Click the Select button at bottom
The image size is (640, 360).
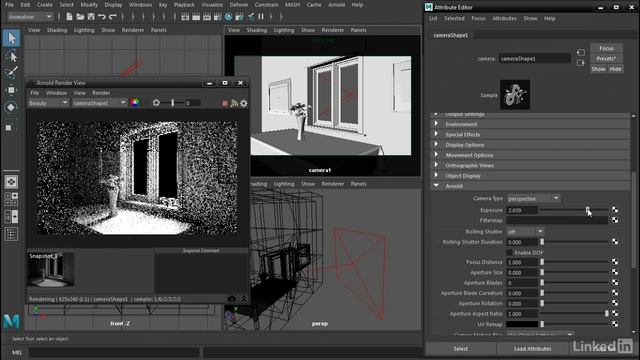(460, 349)
